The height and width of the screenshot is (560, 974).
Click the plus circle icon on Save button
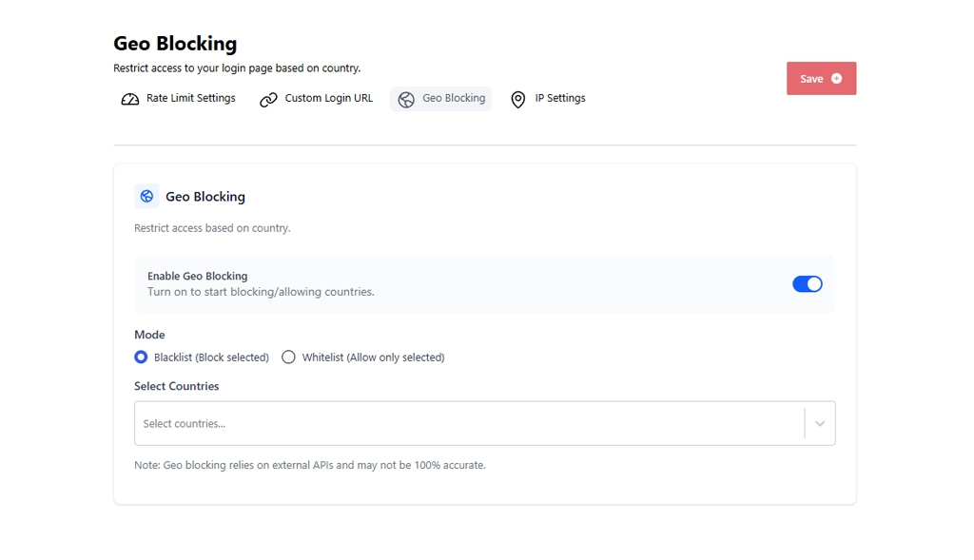pyautogui.click(x=837, y=78)
